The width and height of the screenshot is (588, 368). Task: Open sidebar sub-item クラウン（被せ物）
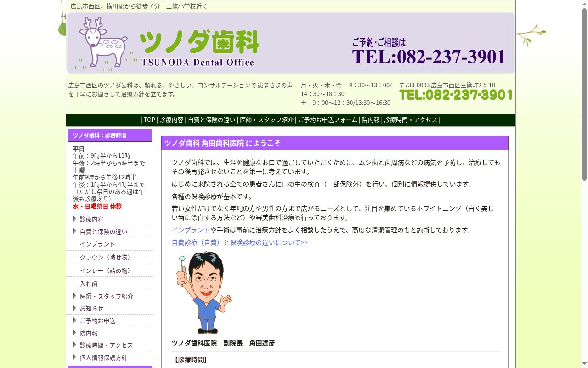click(x=107, y=258)
